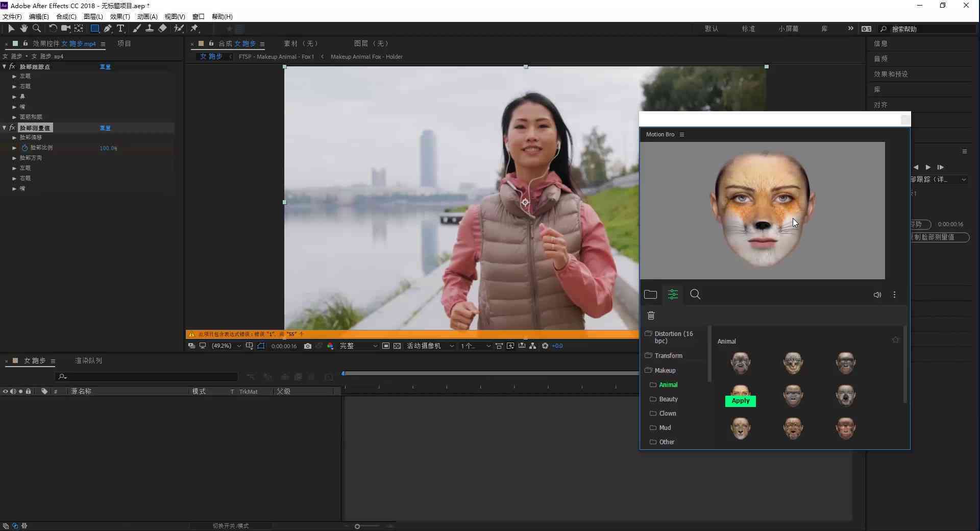The width and height of the screenshot is (980, 531).
Task: Add Animal category to favorites star
Action: click(895, 340)
